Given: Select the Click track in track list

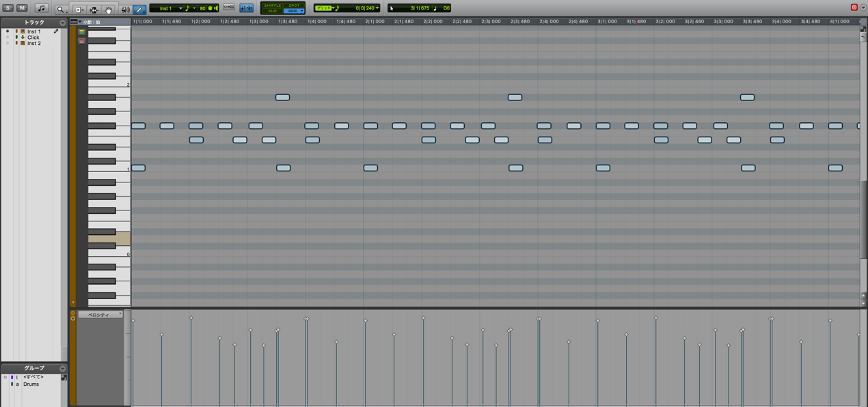Looking at the screenshot, I should 33,38.
